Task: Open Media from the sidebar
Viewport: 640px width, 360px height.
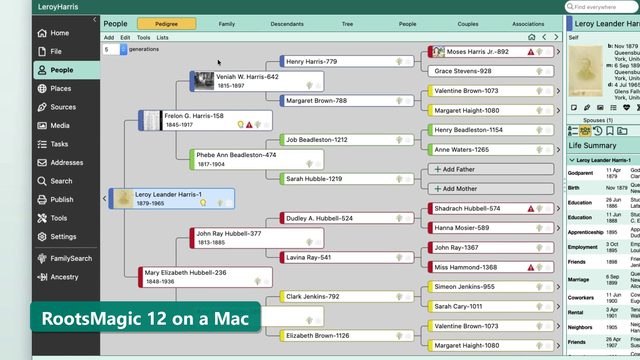Action: 66,126
